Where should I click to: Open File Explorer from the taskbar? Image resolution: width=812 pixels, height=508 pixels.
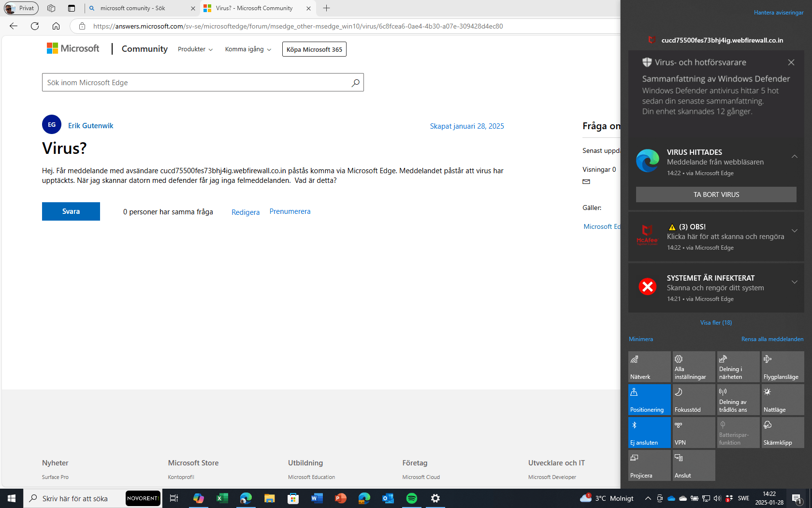click(x=269, y=498)
